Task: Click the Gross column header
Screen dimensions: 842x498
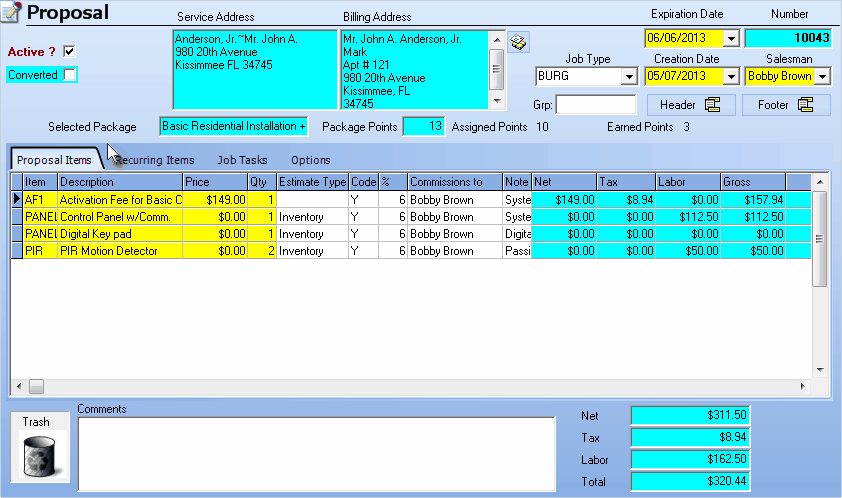Action: tap(753, 182)
